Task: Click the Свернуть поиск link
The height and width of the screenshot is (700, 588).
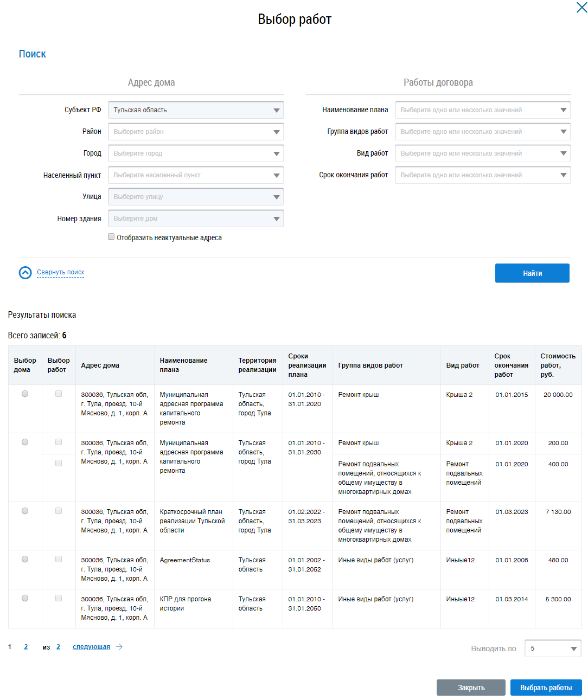Action: [61, 272]
